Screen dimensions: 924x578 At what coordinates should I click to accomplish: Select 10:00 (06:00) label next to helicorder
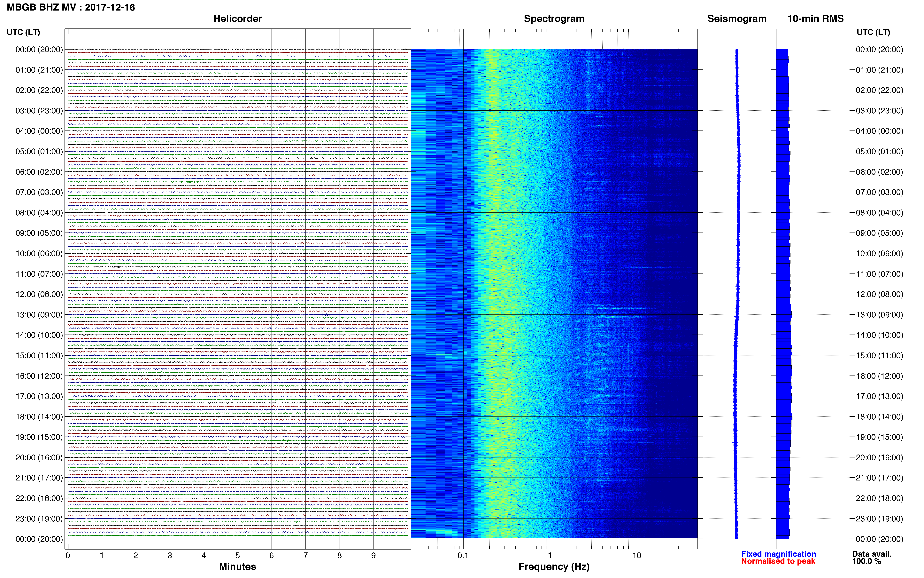click(x=39, y=253)
